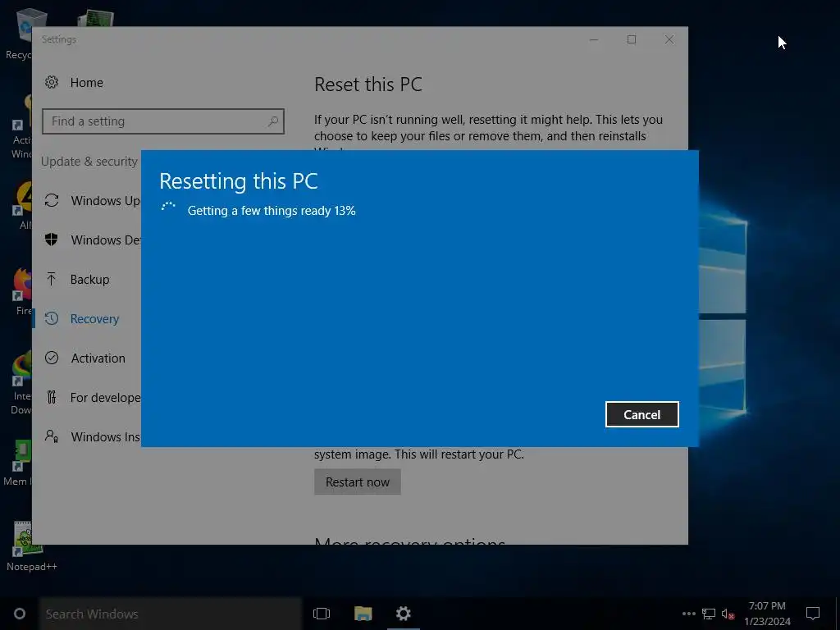Select the Windows Defender shield icon
Viewport: 840px width, 630px height.
[52, 240]
